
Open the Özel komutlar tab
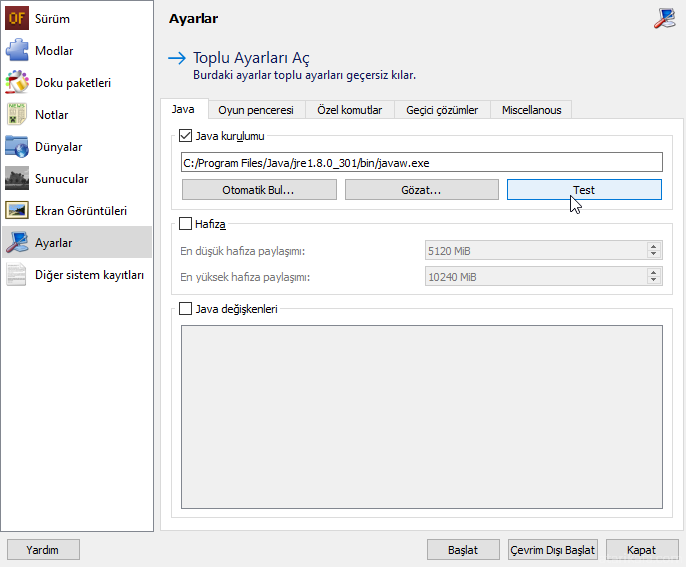pos(350,110)
